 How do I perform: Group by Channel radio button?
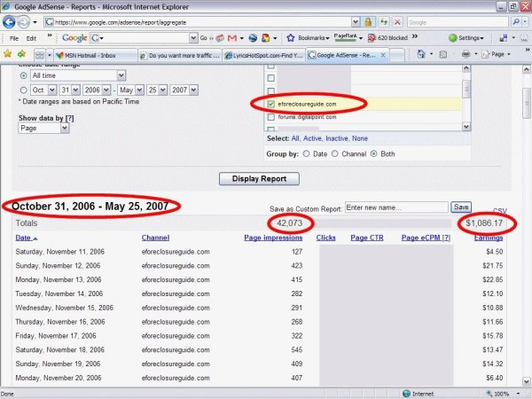[335, 153]
